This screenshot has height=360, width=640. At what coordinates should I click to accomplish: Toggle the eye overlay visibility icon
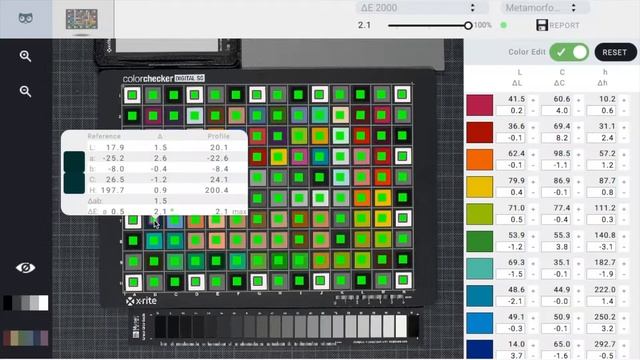25,268
